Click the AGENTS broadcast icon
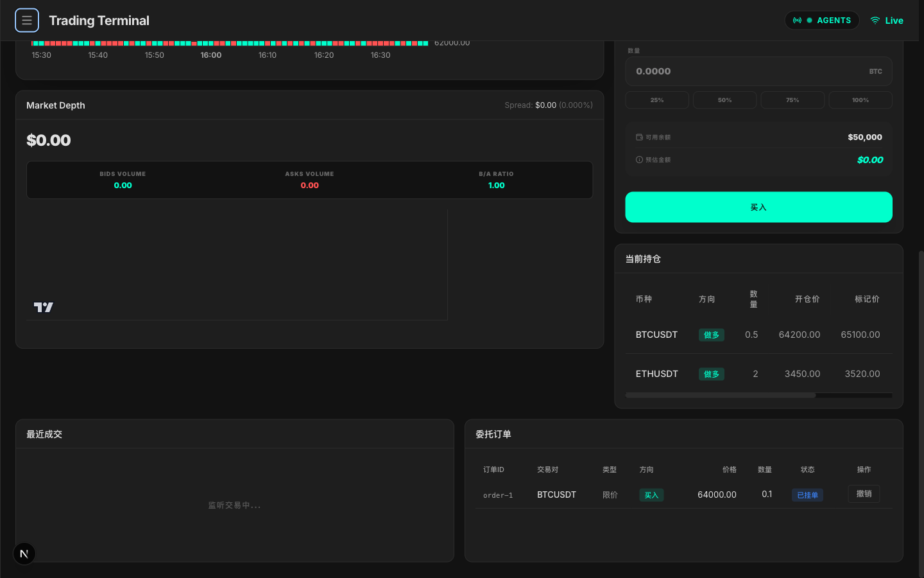924x578 pixels. point(797,21)
